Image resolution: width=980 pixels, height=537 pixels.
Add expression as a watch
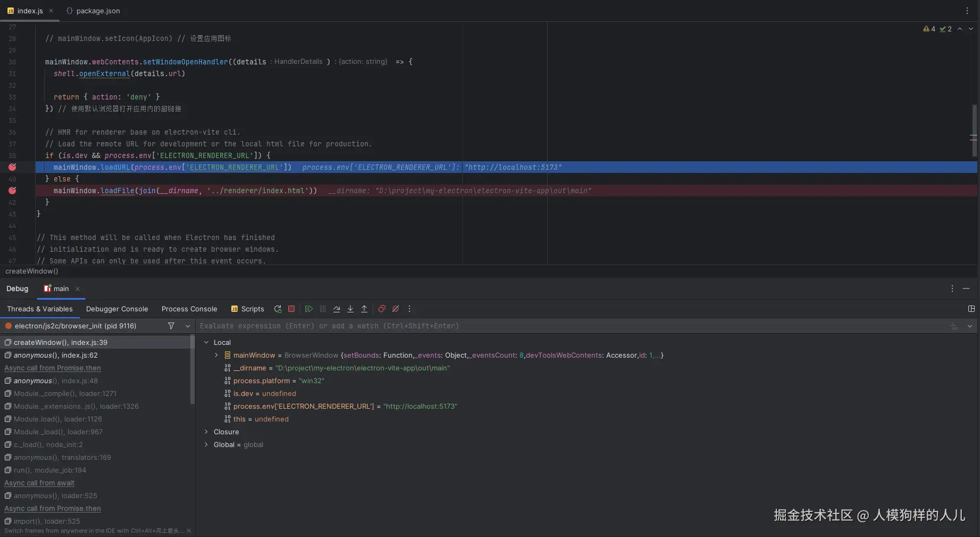coord(954,326)
